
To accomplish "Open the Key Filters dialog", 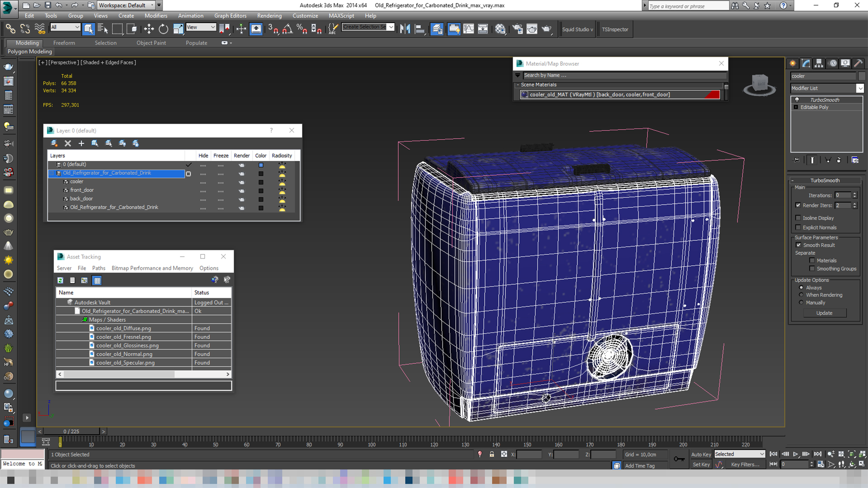I will coord(745,464).
